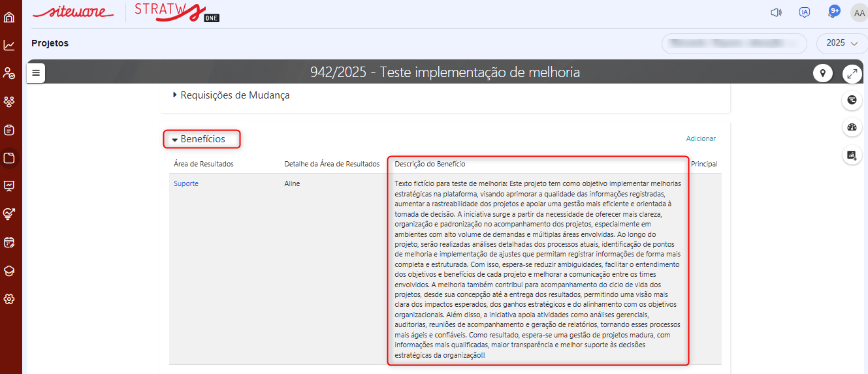Open the IA assistant chat icon
This screenshot has height=374, width=868.
tap(805, 12)
